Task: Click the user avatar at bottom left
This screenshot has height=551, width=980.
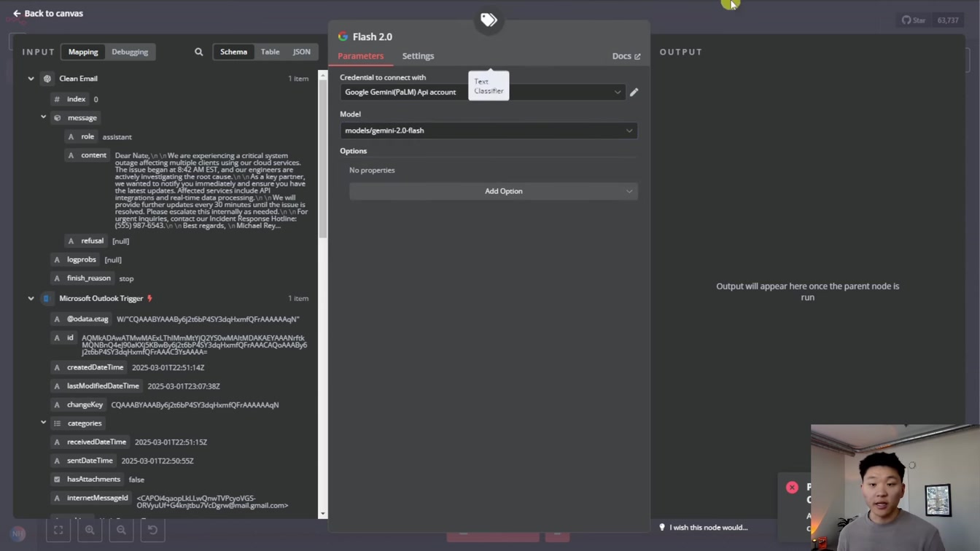Action: click(18, 534)
